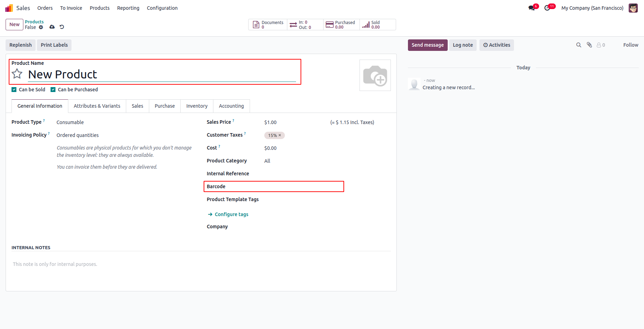The image size is (644, 329).
Task: Click the discard changes undo icon
Action: pos(62,27)
